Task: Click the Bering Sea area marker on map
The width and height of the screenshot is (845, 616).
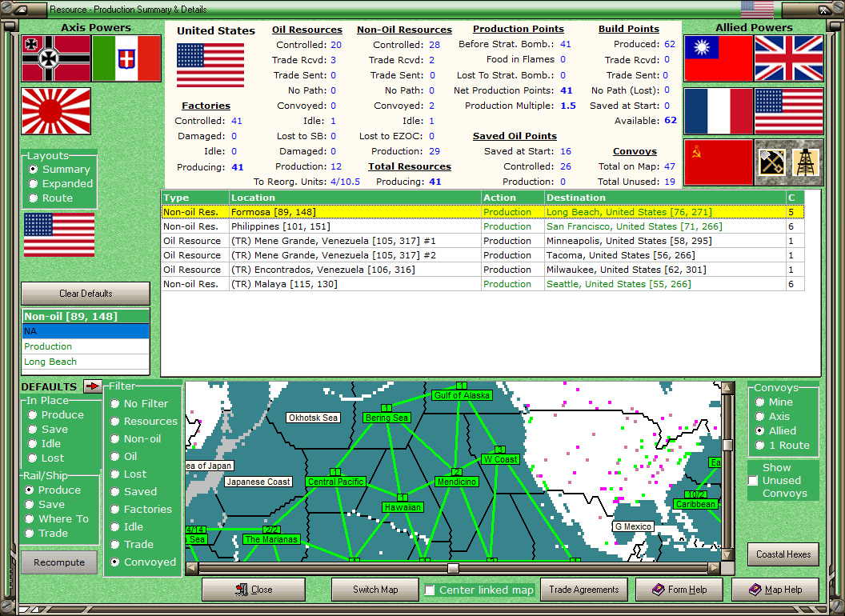Action: point(387,418)
